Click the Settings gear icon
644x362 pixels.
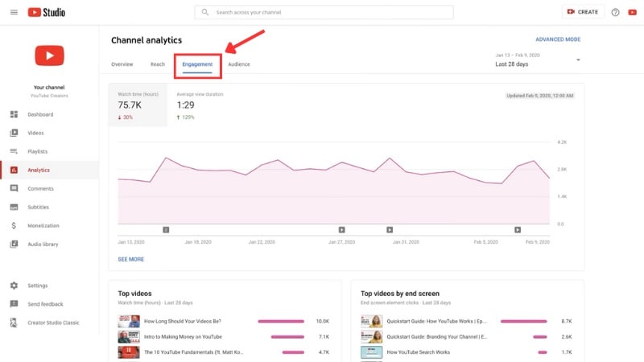(x=14, y=286)
